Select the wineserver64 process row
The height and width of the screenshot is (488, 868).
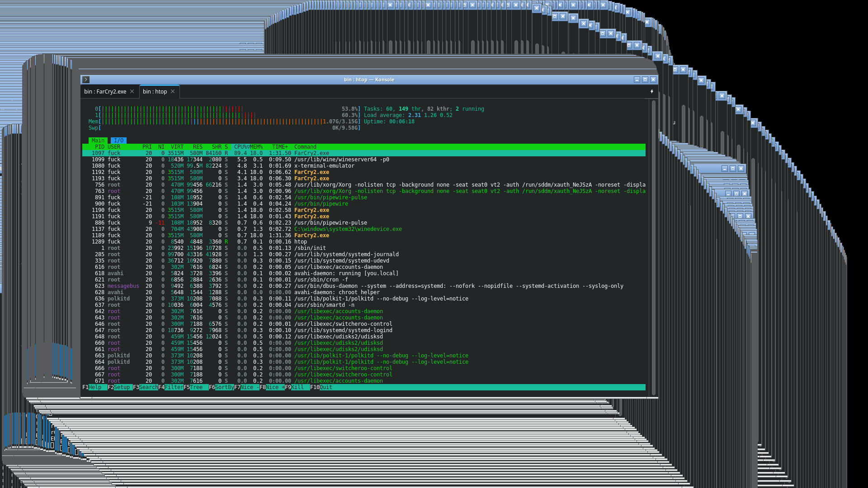click(364, 160)
